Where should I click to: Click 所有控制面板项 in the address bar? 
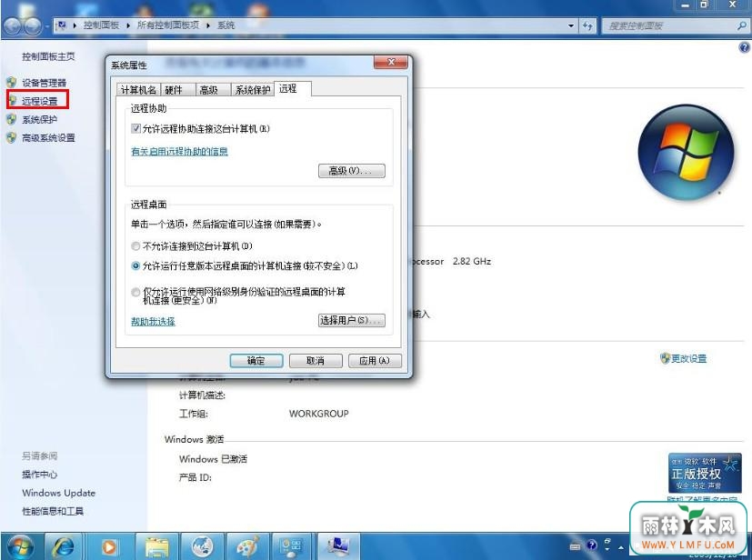click(168, 25)
